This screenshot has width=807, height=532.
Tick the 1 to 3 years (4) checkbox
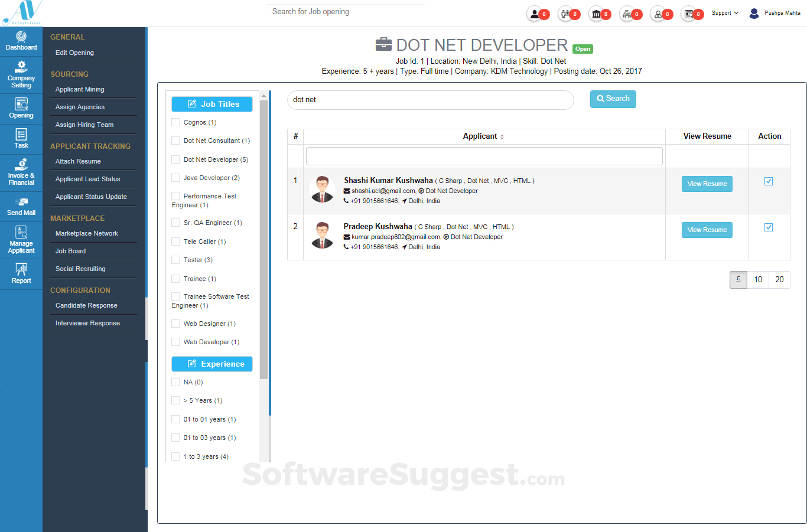[175, 456]
